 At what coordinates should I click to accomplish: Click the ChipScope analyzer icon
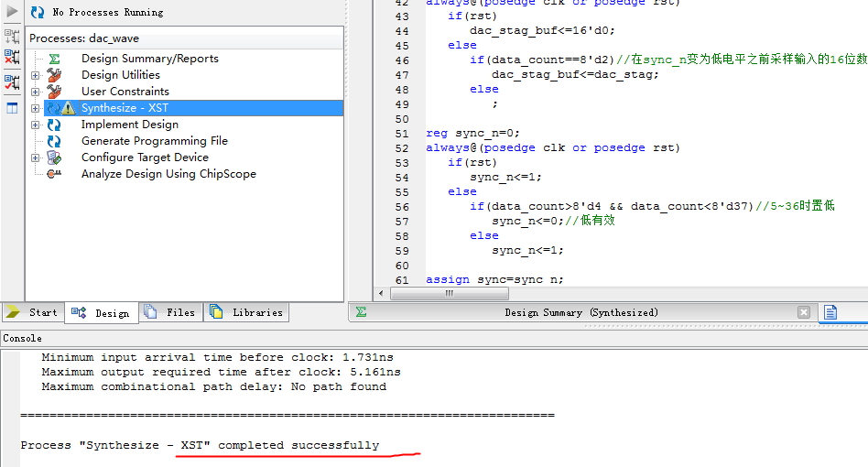pos(54,174)
